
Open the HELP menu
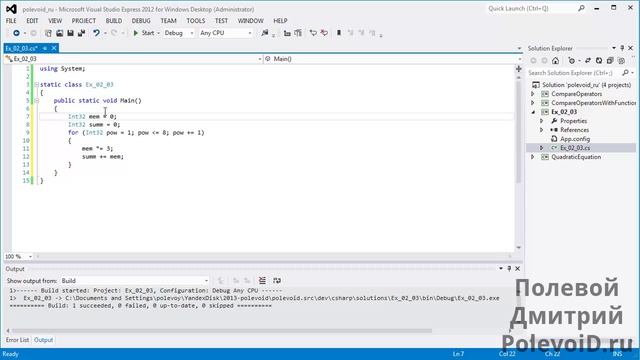tap(280, 21)
